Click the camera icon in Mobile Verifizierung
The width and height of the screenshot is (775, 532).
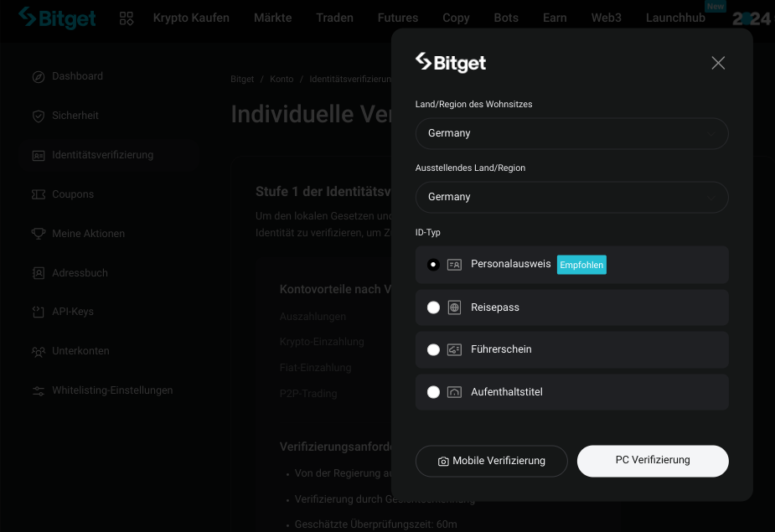(443, 462)
